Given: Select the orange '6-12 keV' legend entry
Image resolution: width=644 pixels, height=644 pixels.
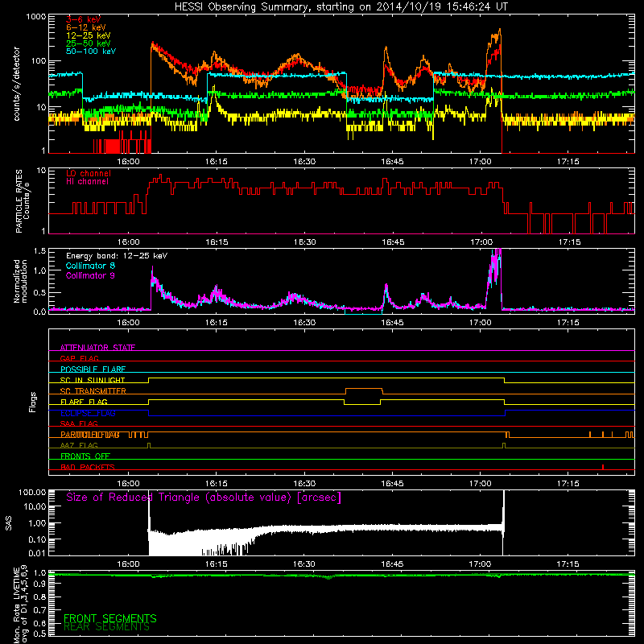Looking at the screenshot, I should 85,27.
